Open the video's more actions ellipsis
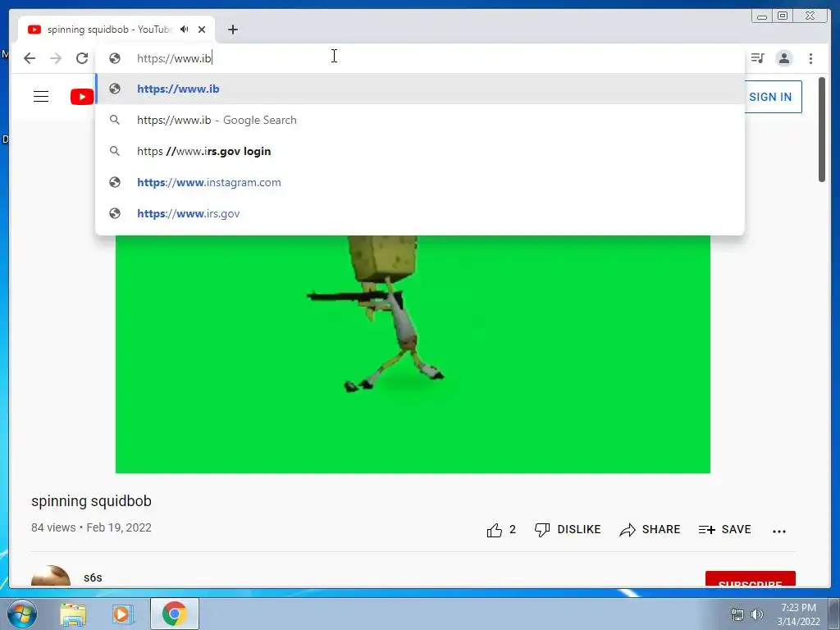 (x=779, y=531)
